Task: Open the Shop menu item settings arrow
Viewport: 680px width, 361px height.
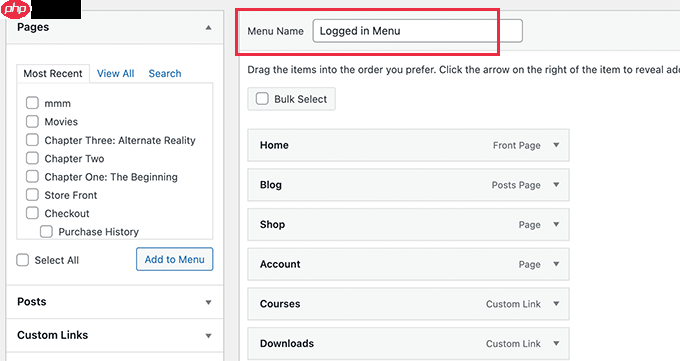Action: point(556,224)
